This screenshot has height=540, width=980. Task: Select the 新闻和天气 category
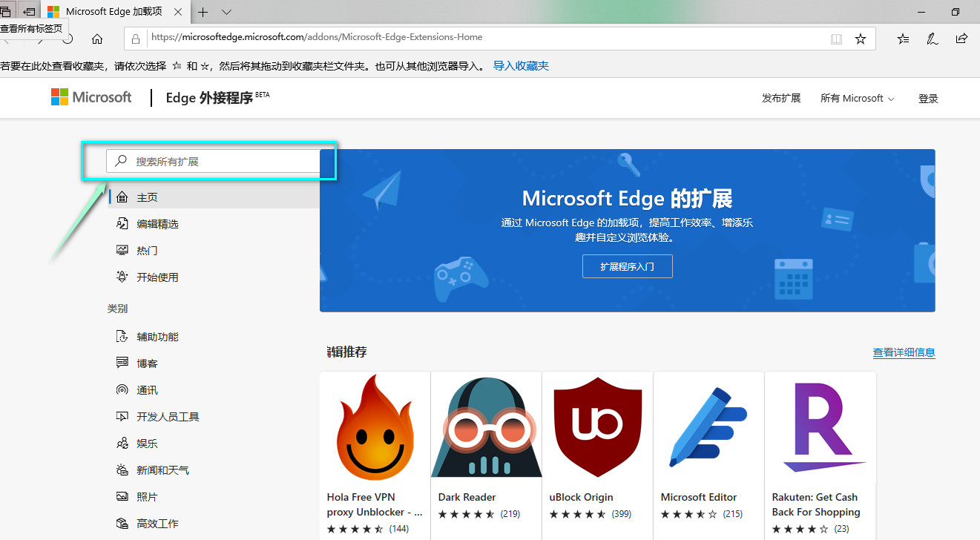(x=162, y=470)
